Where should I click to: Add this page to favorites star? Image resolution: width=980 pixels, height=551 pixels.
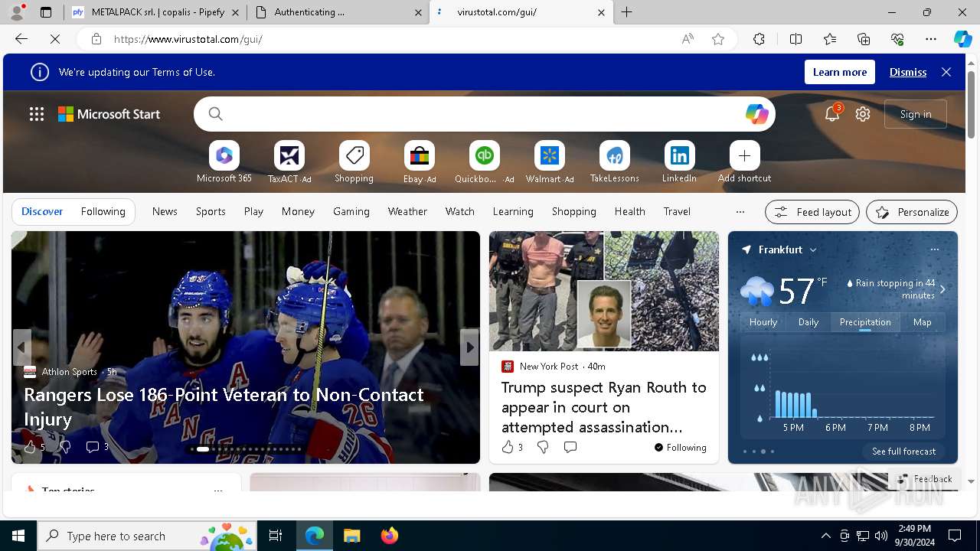pyautogui.click(x=718, y=39)
